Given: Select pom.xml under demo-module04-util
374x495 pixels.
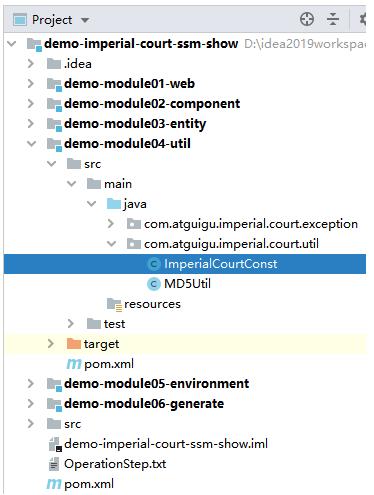Looking at the screenshot, I should (109, 364).
